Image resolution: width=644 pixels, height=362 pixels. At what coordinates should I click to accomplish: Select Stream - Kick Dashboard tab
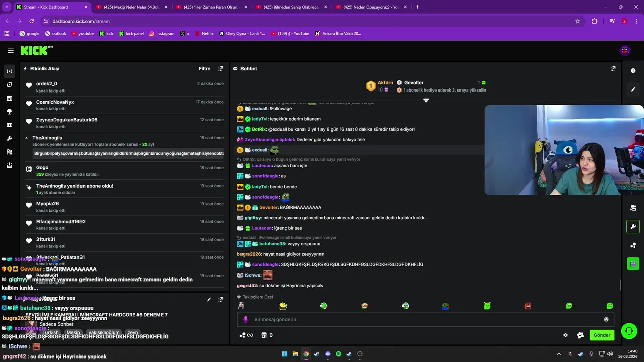(51, 7)
